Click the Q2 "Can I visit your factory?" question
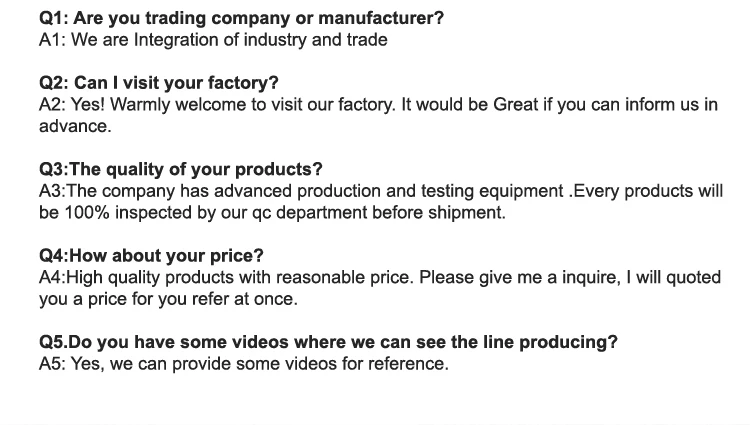Viewport: 750px width, 425px height. point(159,83)
